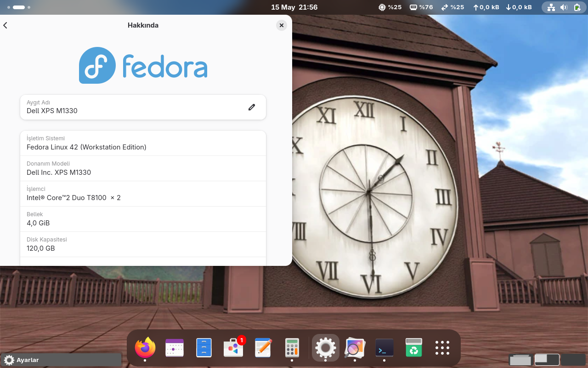Viewport: 588px width, 368px height.
Task: Open the wired network status icon
Action: pyautogui.click(x=551, y=7)
